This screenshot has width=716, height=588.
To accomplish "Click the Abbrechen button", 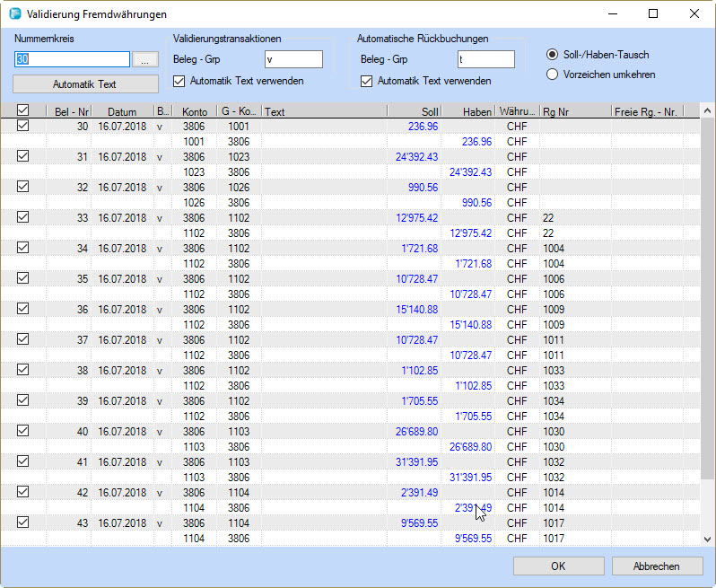I will tap(657, 566).
